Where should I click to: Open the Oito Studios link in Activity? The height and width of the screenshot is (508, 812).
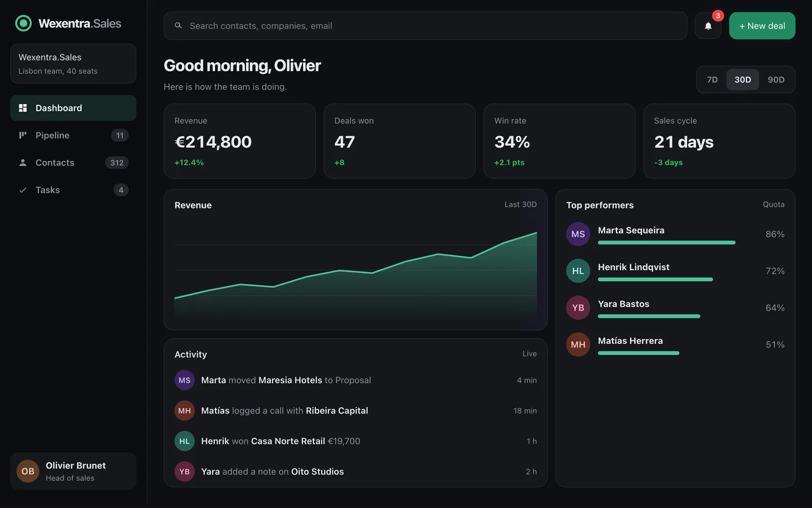click(x=317, y=471)
